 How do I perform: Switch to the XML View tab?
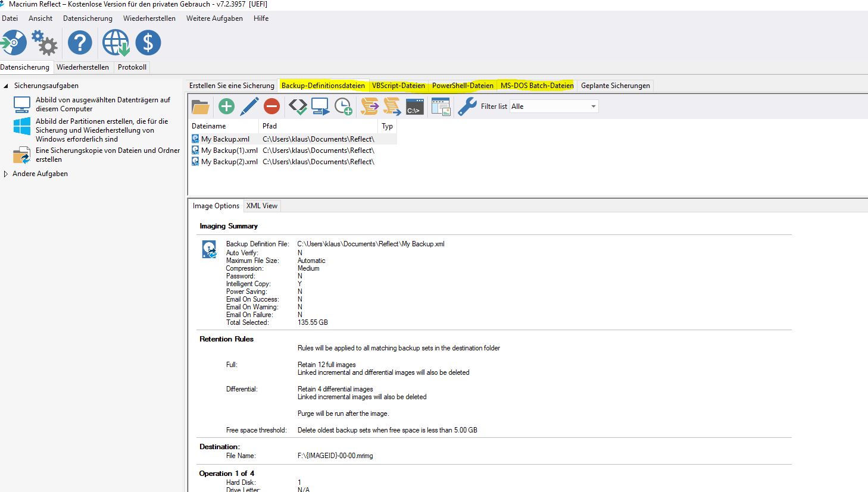pos(262,206)
